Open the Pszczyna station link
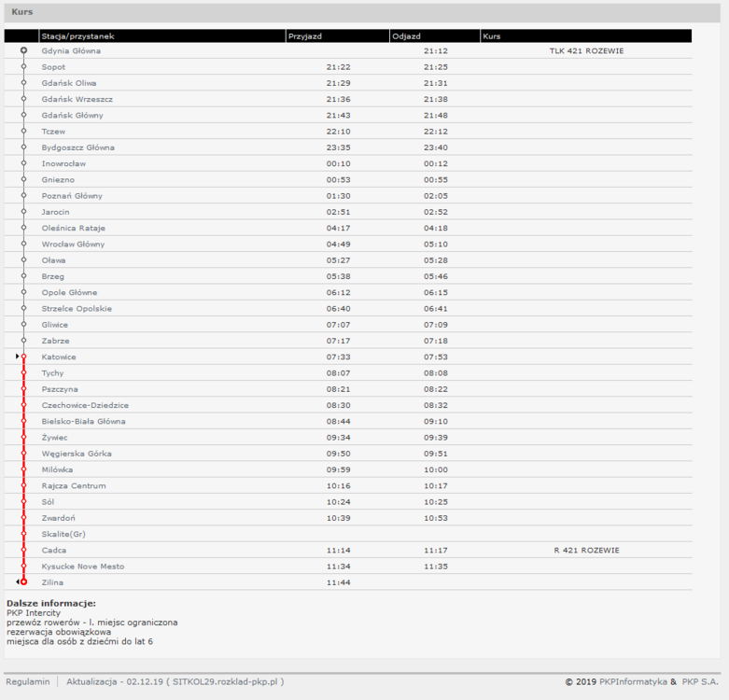Viewport: 729px width, 700px height. tap(60, 389)
